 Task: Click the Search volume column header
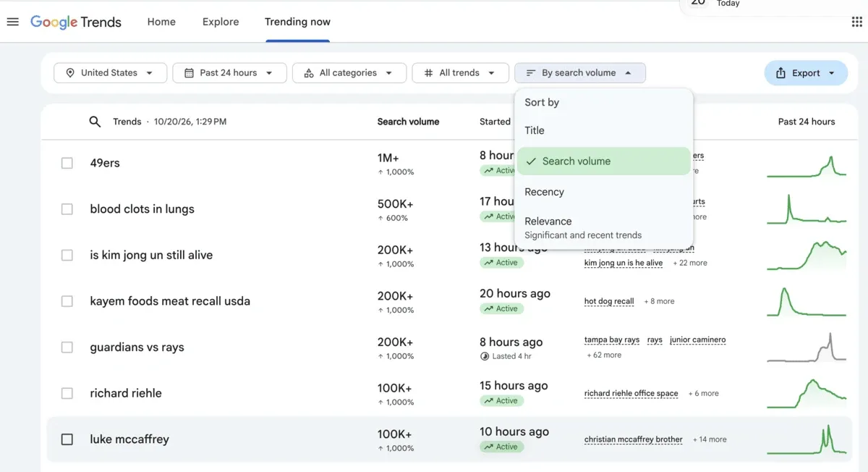408,122
